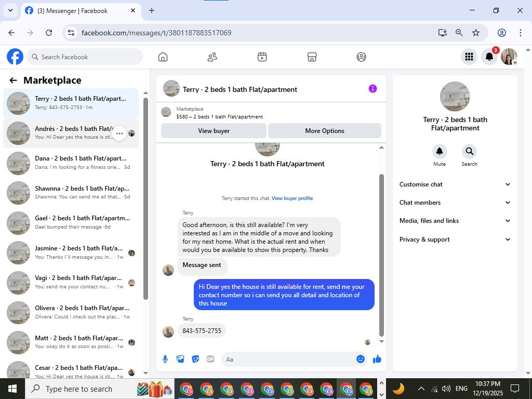Screen dimensions: 532x399
Task: Open the Video/Reels icon in top navigation
Action: [x=262, y=57]
